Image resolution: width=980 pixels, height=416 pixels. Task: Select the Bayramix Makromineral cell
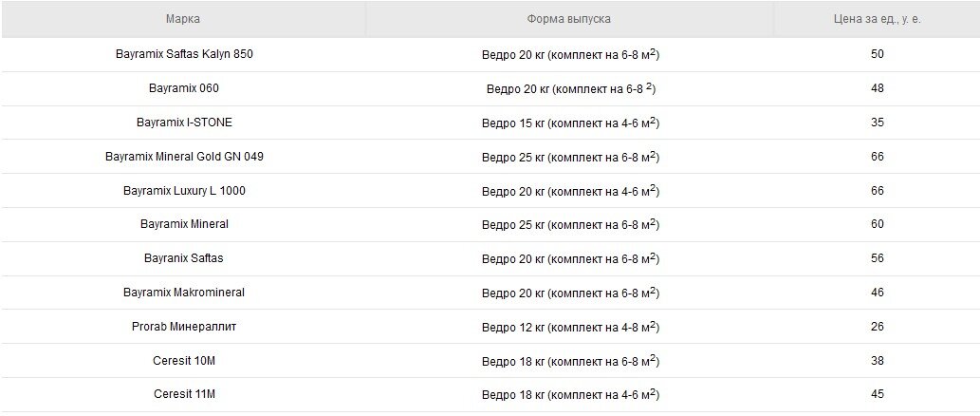tap(184, 293)
